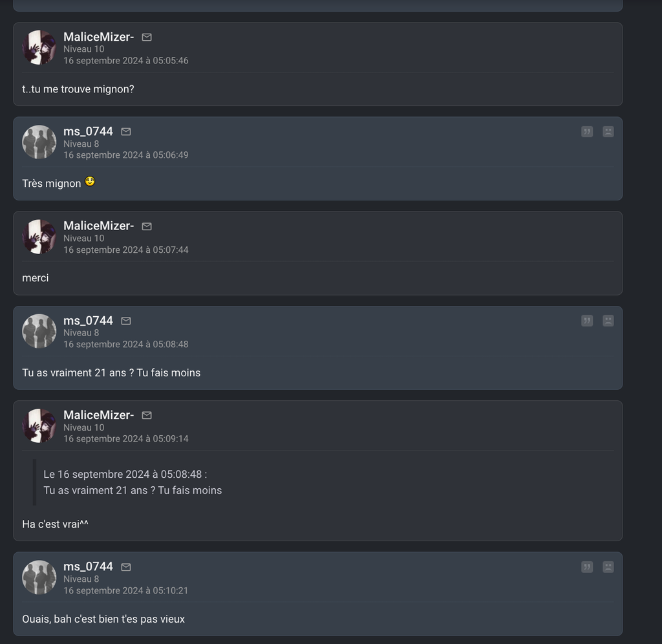Quote the post Ouais, bah c'est bien
662x644 pixels.
[587, 566]
